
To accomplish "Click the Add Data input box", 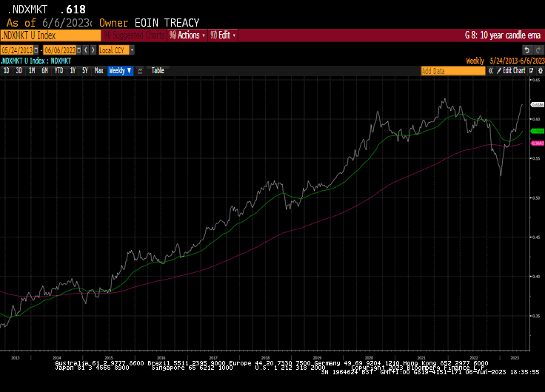I will 453,71.
